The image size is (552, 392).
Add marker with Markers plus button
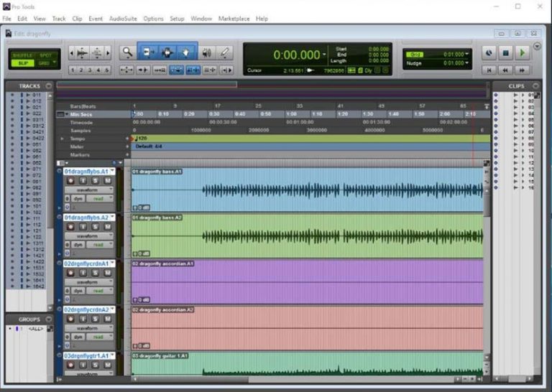[127, 154]
